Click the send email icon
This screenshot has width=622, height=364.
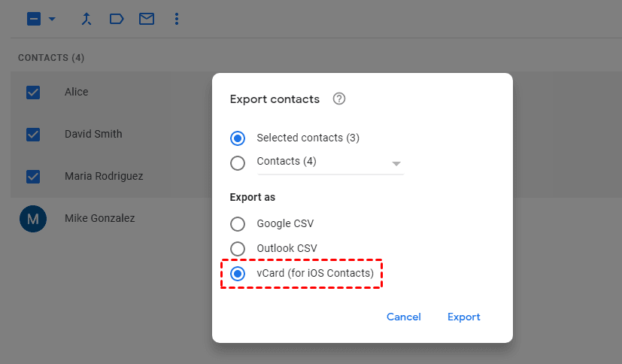pos(147,19)
